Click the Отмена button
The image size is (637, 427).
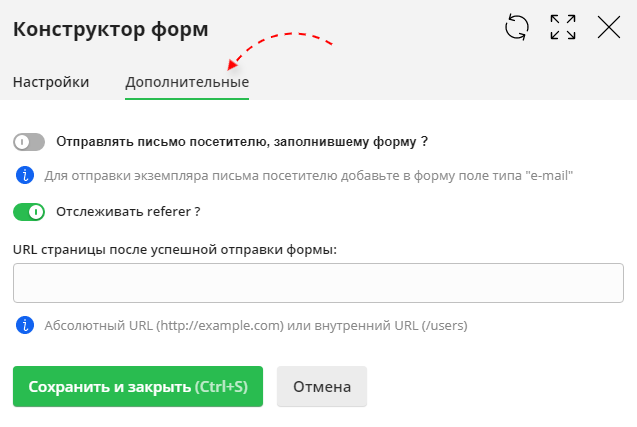pos(321,386)
